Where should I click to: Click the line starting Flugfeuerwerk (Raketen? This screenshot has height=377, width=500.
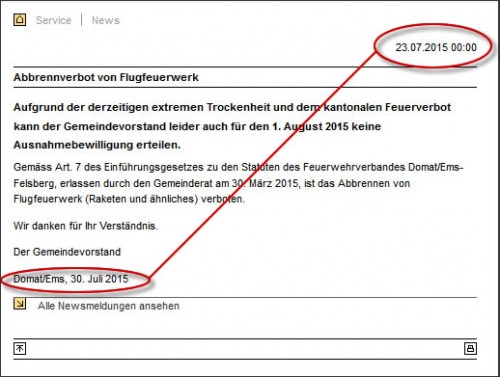tap(129, 199)
